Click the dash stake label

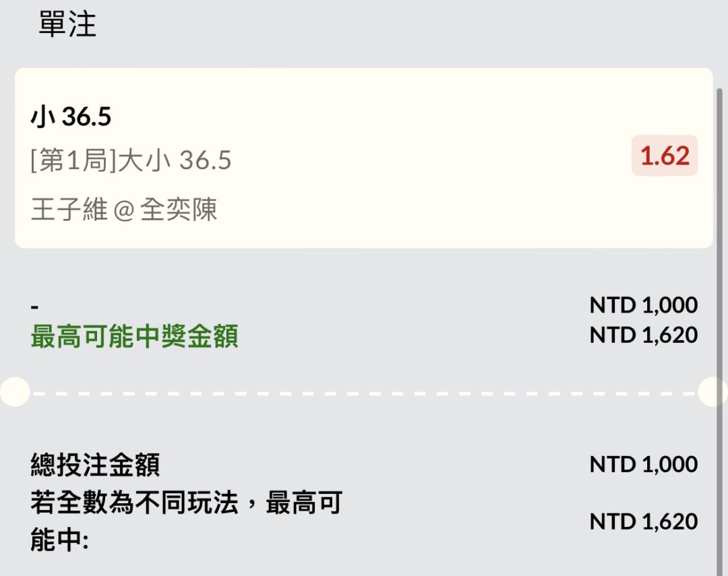coord(35,307)
